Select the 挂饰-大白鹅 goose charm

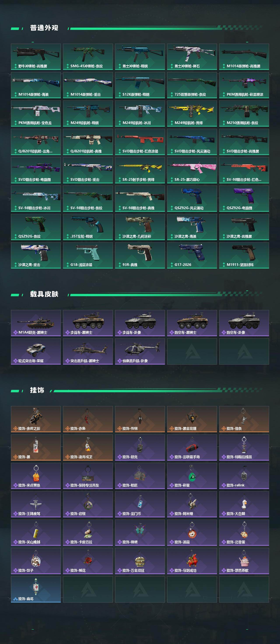click(x=244, y=504)
